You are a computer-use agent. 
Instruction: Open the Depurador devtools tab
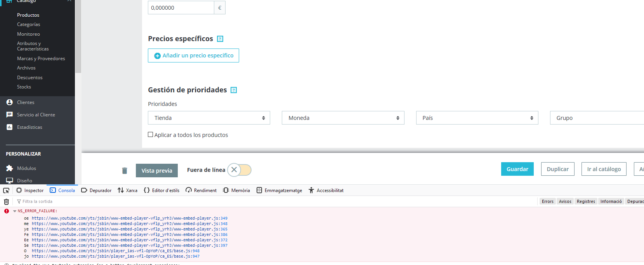point(96,191)
